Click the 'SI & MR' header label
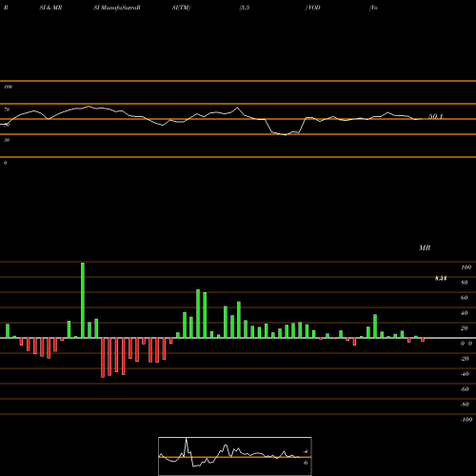 click(50, 8)
